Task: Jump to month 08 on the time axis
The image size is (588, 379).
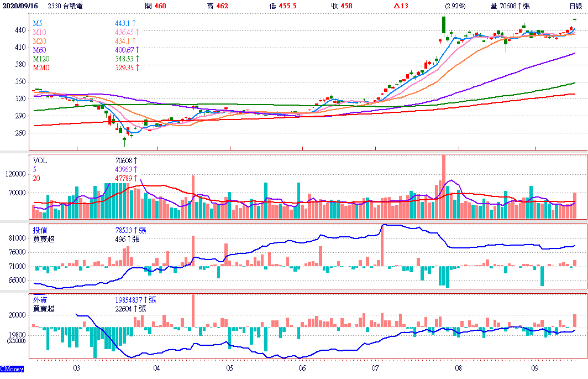Action: pyautogui.click(x=458, y=367)
